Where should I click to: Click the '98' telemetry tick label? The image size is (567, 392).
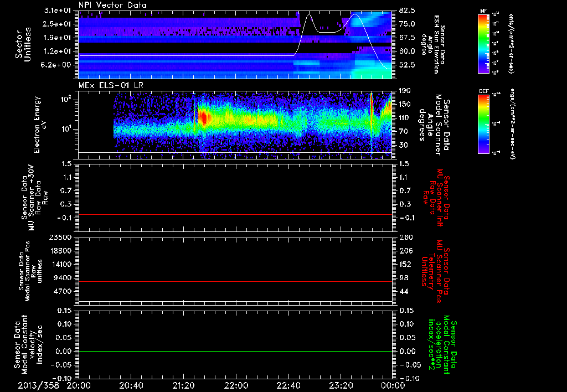404,278
